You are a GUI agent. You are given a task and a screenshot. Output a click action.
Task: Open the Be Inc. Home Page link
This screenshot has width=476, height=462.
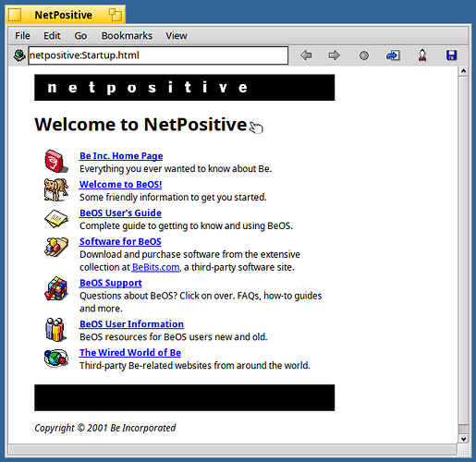point(121,156)
